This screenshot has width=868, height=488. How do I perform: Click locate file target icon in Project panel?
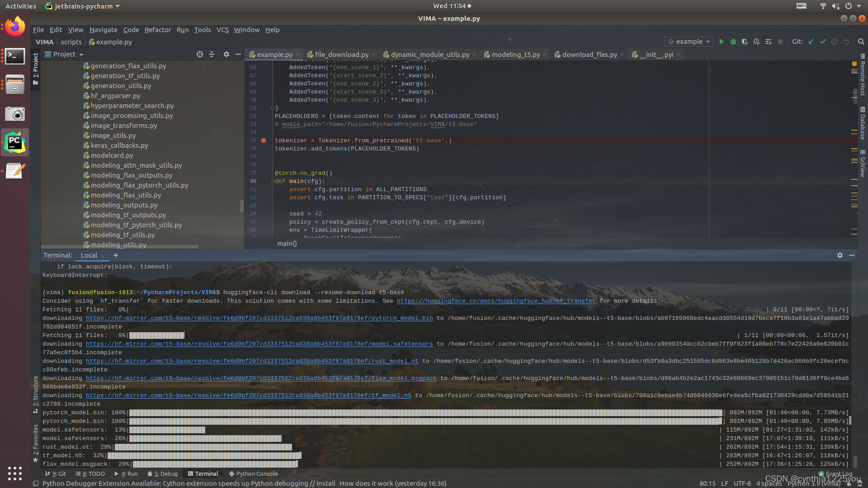200,54
